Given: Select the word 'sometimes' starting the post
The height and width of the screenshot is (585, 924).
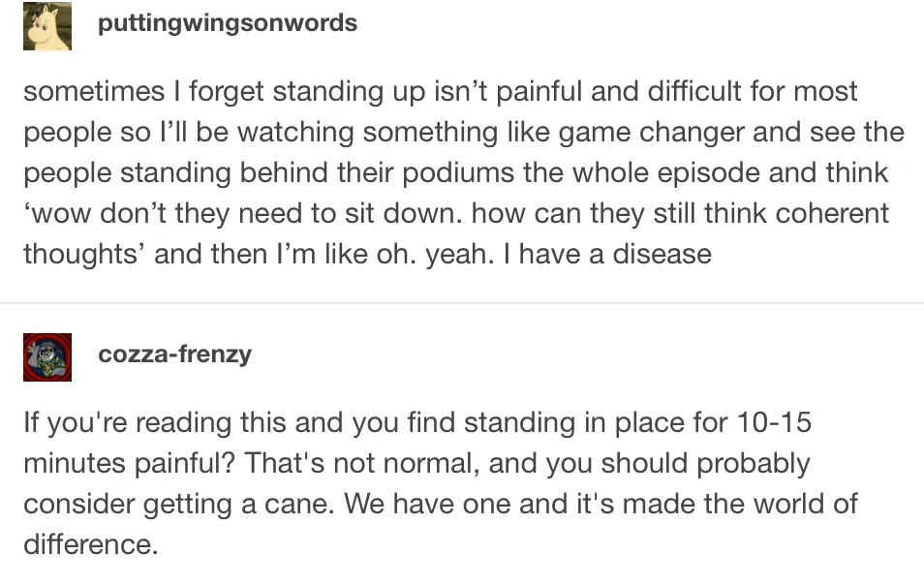Looking at the screenshot, I should 94,92.
